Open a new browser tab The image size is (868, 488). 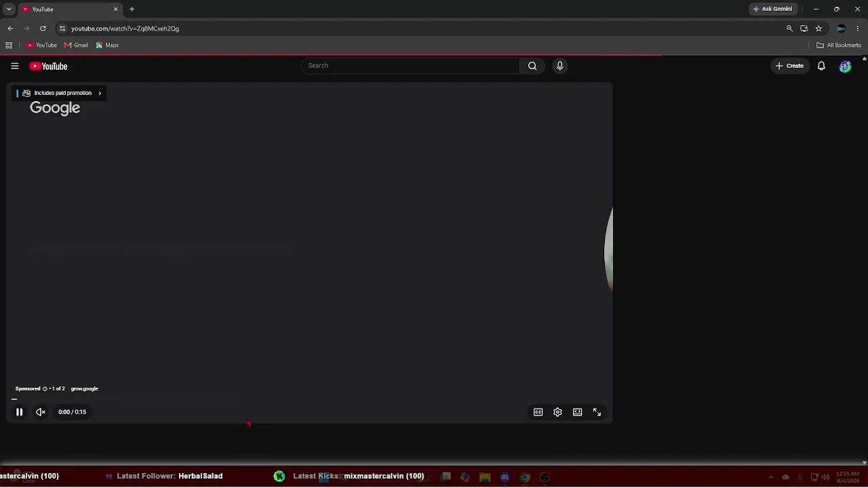(x=132, y=9)
